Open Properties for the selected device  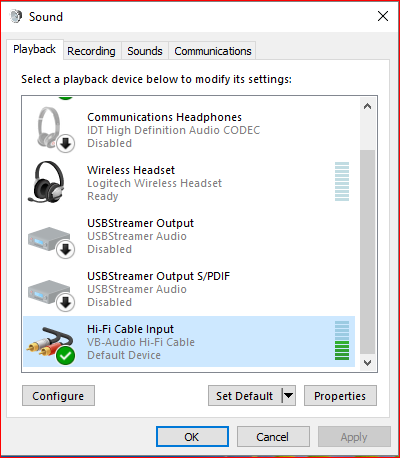tap(340, 396)
